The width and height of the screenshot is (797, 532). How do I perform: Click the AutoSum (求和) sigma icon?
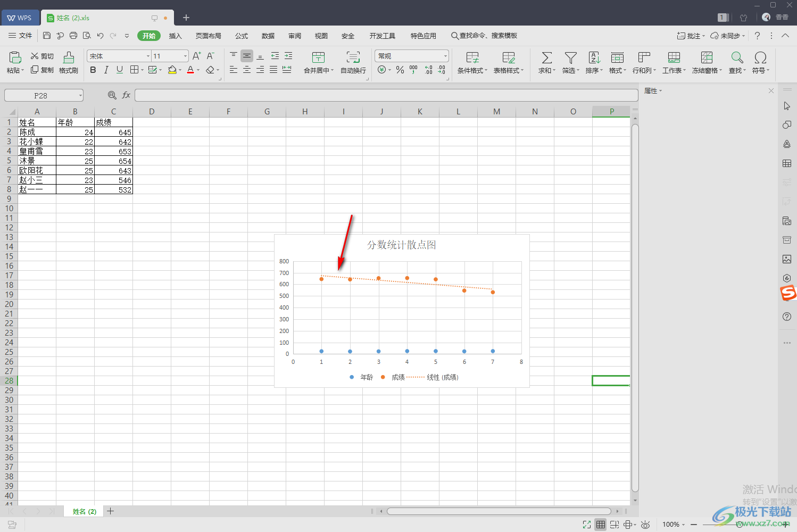click(x=546, y=57)
